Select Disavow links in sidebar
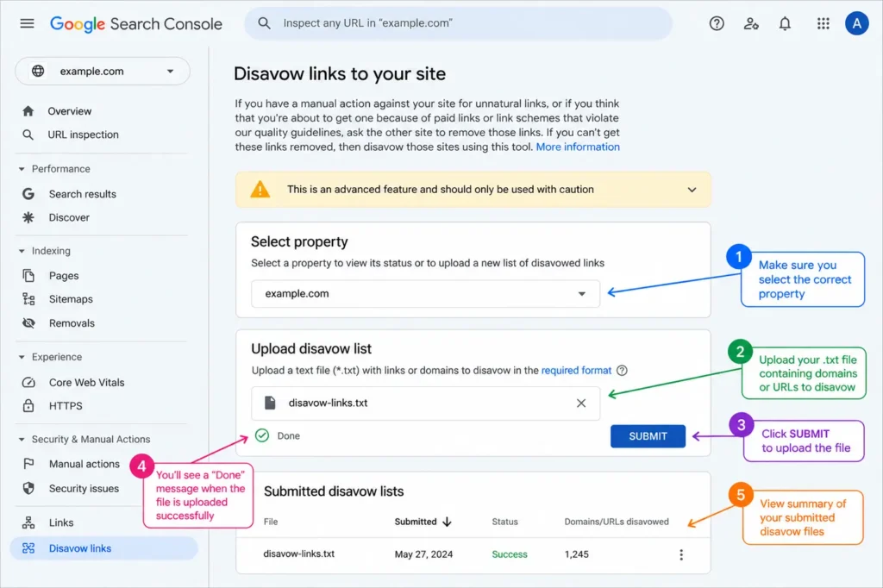 pos(104,548)
